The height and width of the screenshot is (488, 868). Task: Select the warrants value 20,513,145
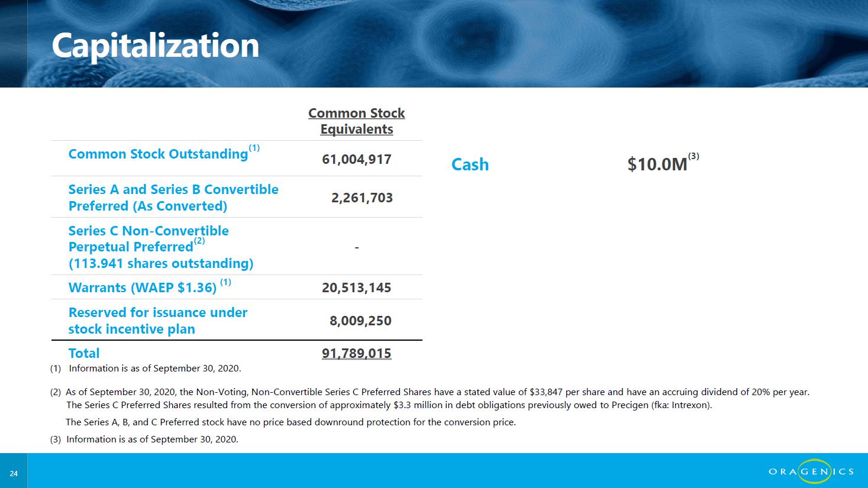pos(357,287)
